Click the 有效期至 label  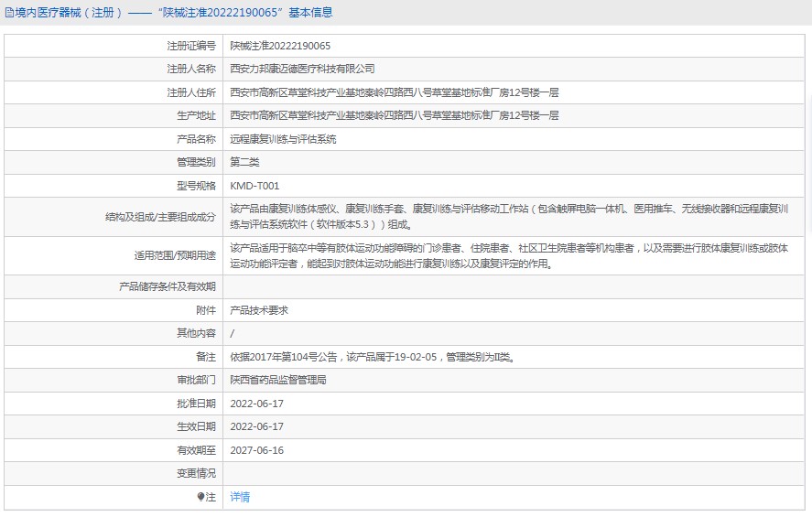pos(196,450)
